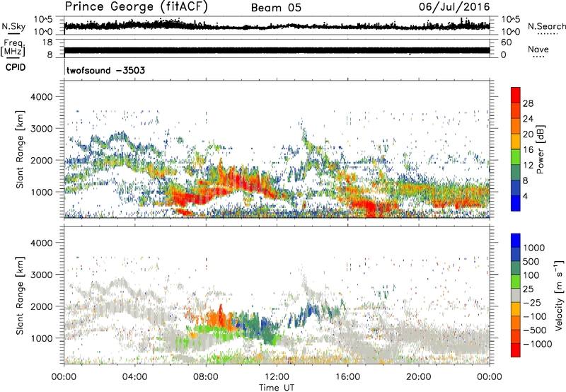This screenshot has height=392, width=566.
Task: Click the velocity panel 'Slant Range [km]' label
Action: [20, 295]
